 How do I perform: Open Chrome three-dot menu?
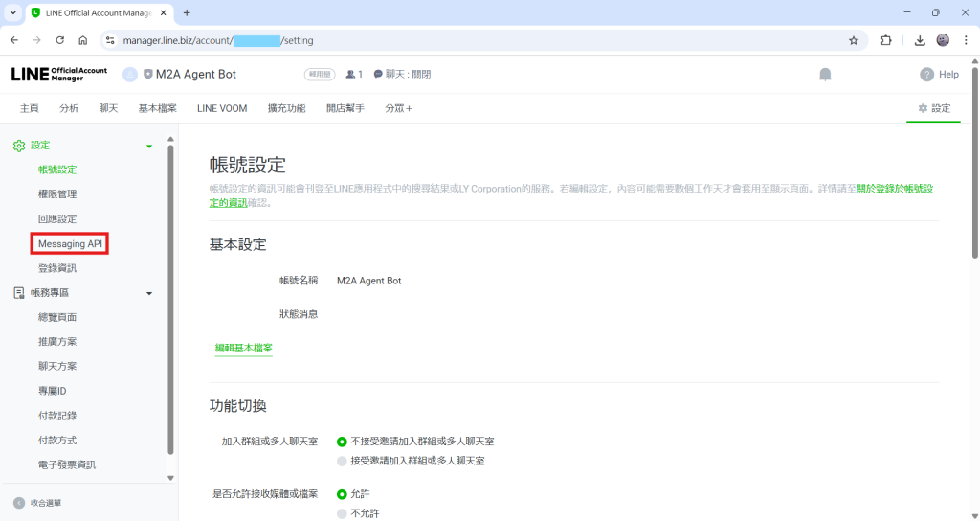tap(966, 40)
